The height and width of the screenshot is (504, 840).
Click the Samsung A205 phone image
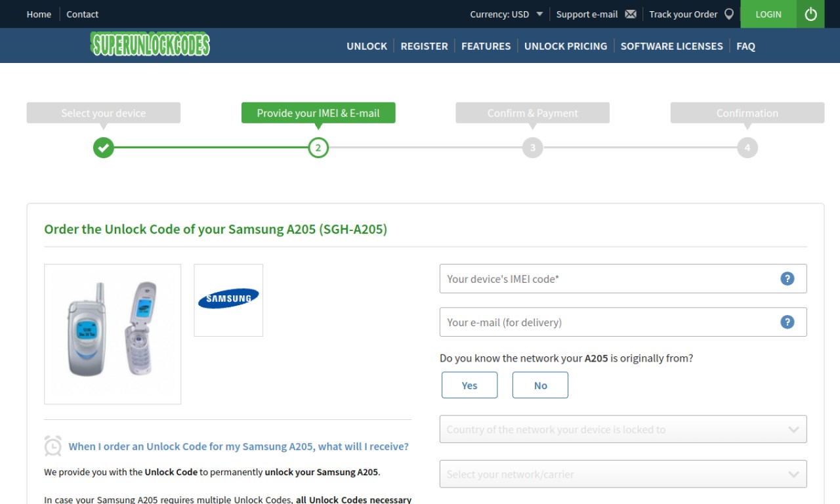(x=112, y=334)
